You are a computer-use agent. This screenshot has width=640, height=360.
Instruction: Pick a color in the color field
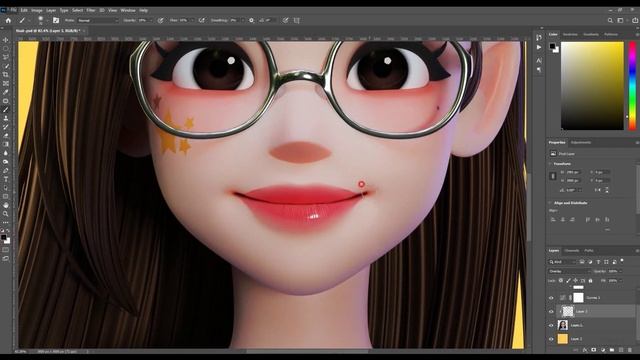click(x=592, y=86)
